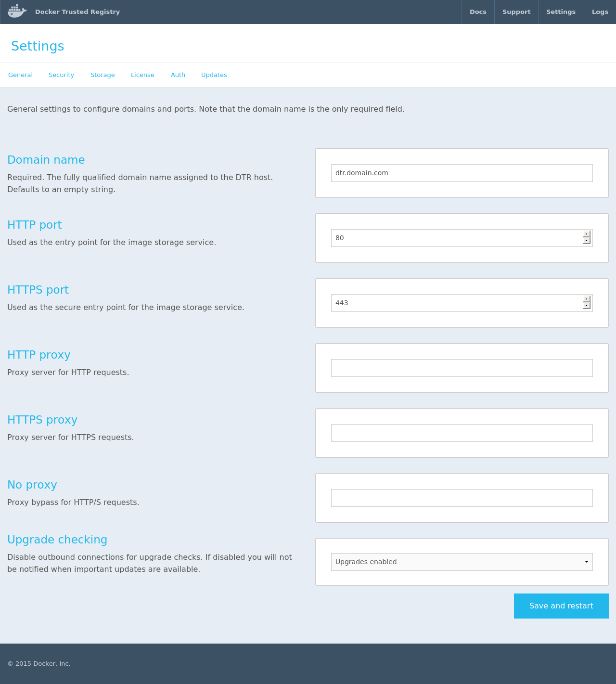The height and width of the screenshot is (684, 616).
Task: Click the HTTPS proxy heading
Action: (42, 420)
